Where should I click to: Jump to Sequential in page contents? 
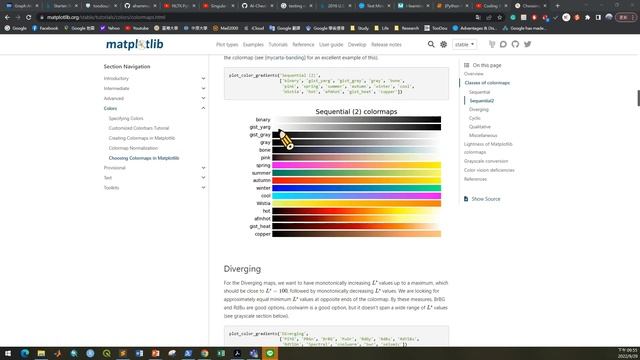coord(479,92)
